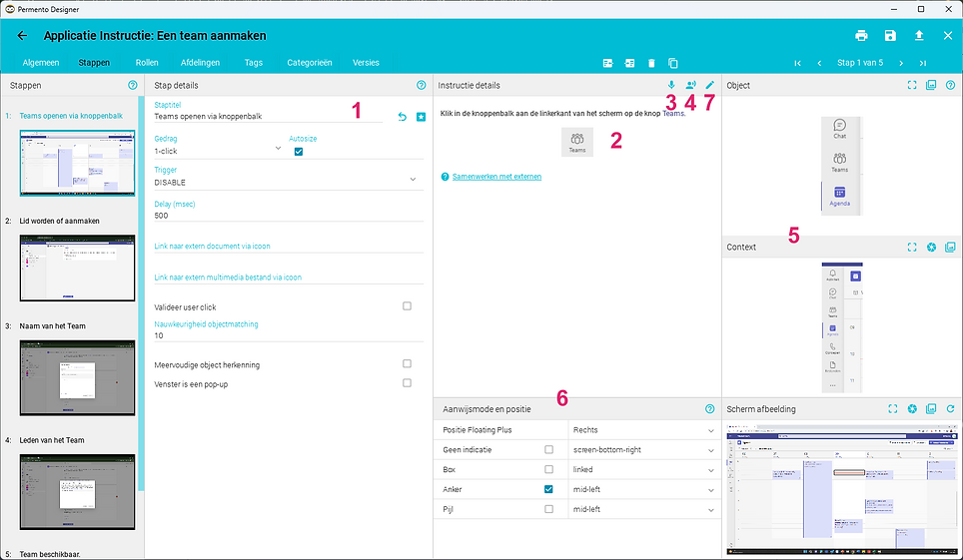This screenshot has height=560, width=963.
Task: Click the Delay (msec) field showing 500
Action: 289,216
